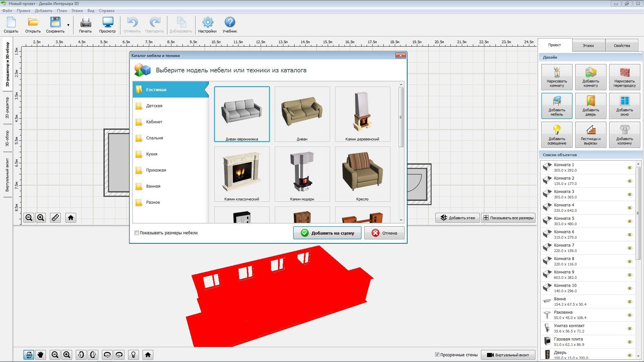Toggle visibility of Комната 6
This screenshot has width=644, height=362.
click(630, 235)
